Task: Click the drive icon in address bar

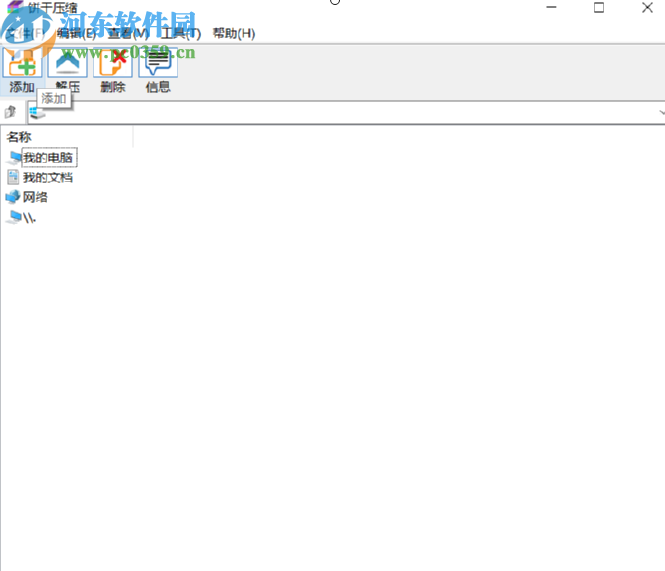Action: (x=37, y=113)
